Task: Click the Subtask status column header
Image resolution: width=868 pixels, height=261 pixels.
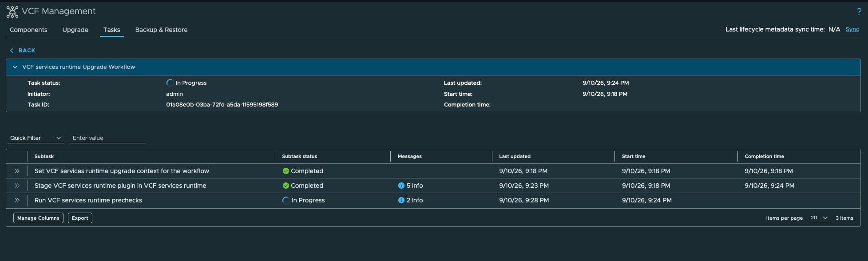Action: (x=300, y=156)
